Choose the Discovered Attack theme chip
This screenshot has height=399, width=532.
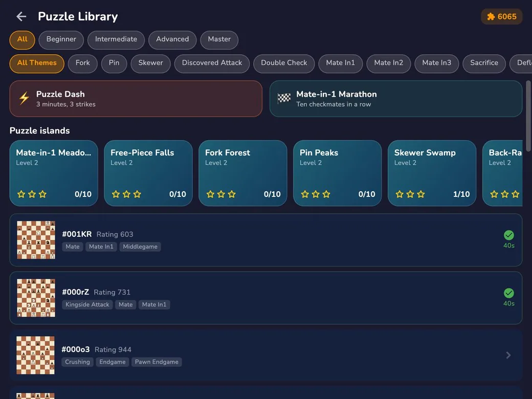[x=212, y=63]
